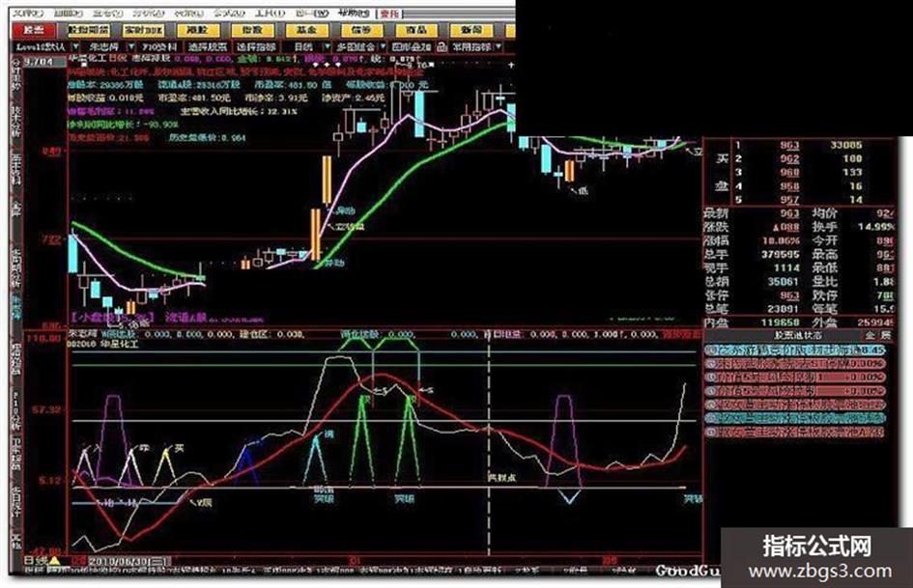Click the 内盘 value 119658
The image size is (913, 588).
(781, 322)
